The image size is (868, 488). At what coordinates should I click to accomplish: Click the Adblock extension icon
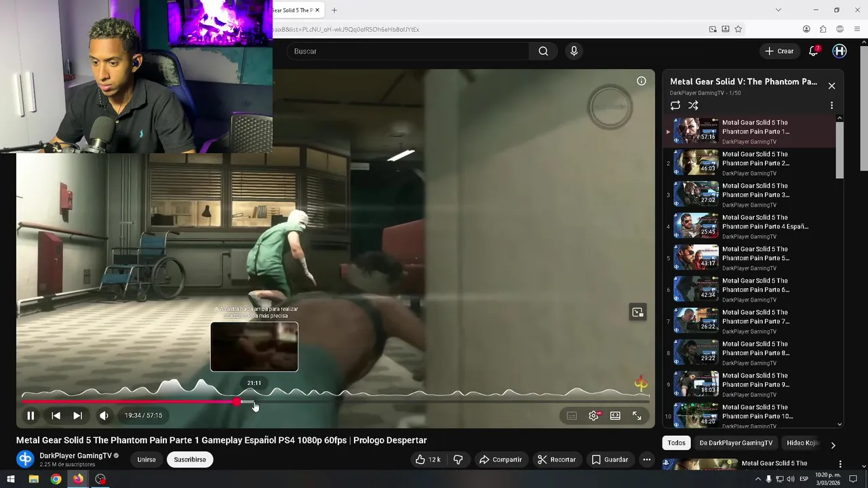[840, 29]
